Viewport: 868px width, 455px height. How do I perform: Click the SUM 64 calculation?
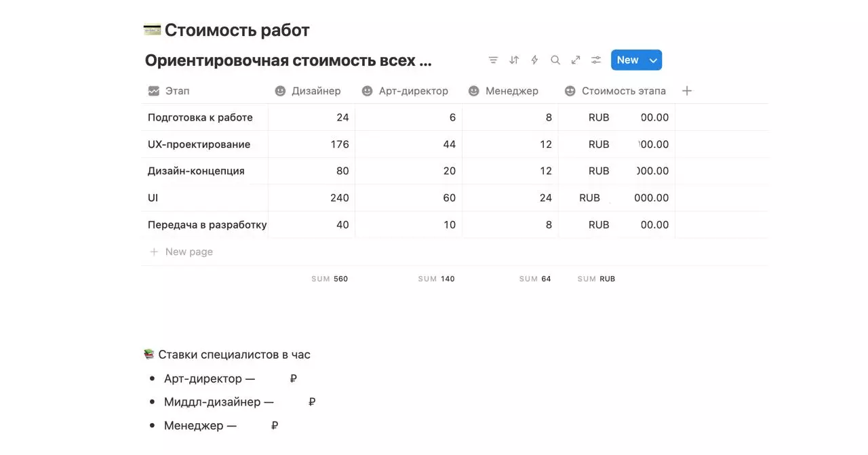[535, 279]
